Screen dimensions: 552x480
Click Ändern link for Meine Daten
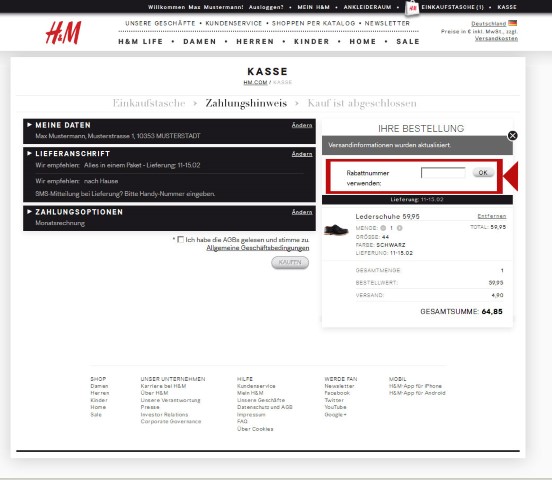coord(302,125)
